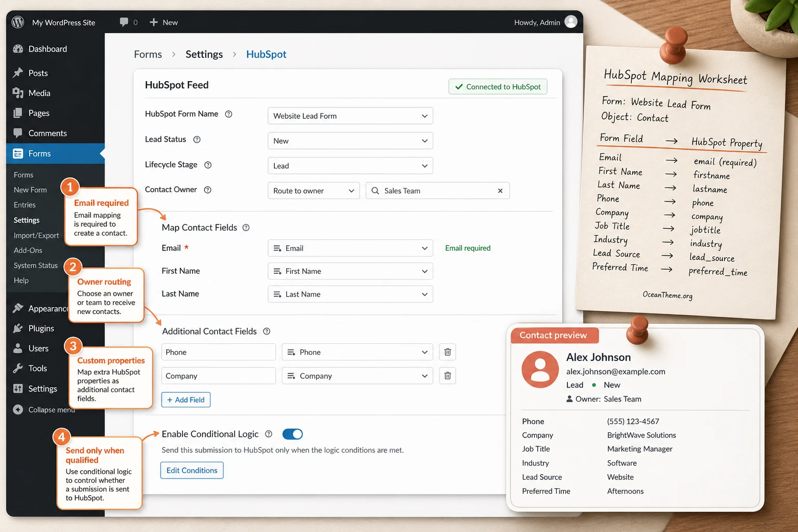Open the Route to owner dropdown

314,191
